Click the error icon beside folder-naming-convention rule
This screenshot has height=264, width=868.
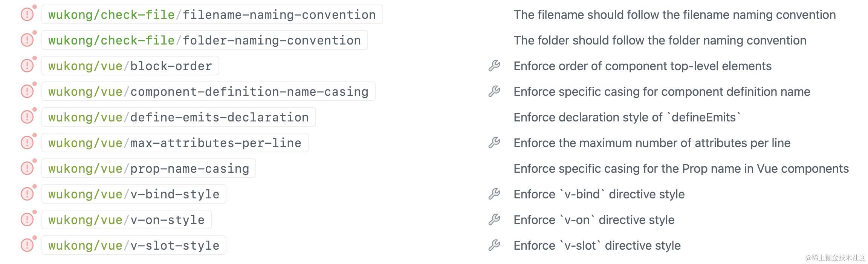(x=27, y=40)
